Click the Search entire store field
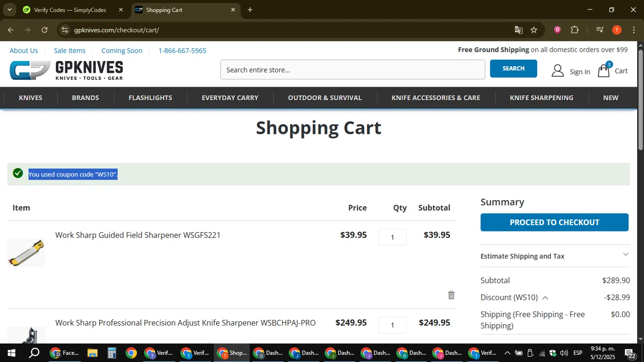Image resolution: width=644 pixels, height=362 pixels. tap(352, 70)
